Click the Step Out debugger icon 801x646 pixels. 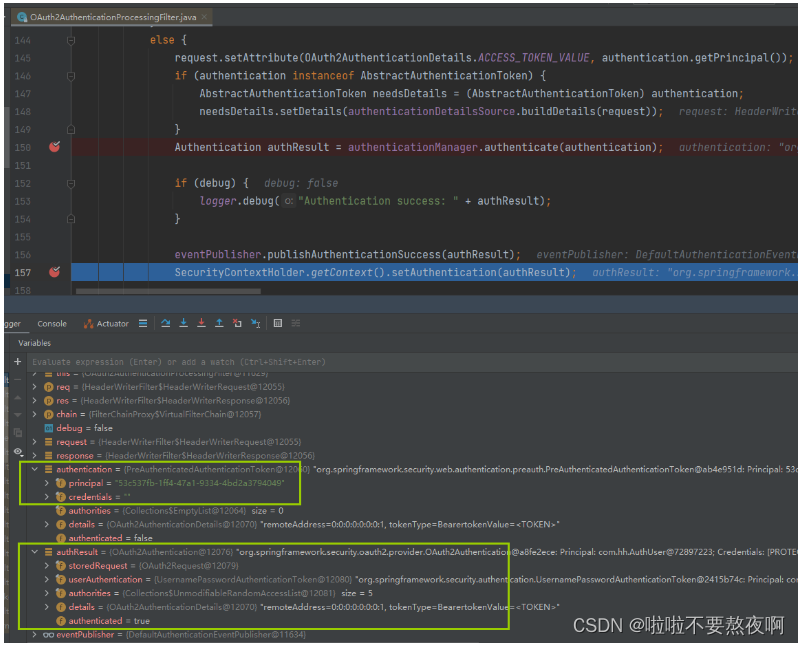point(219,324)
